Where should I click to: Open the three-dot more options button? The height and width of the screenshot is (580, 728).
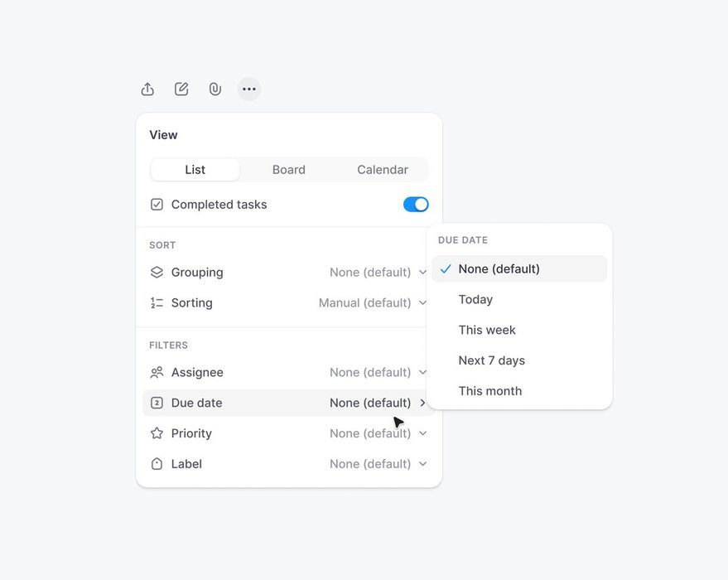point(249,89)
